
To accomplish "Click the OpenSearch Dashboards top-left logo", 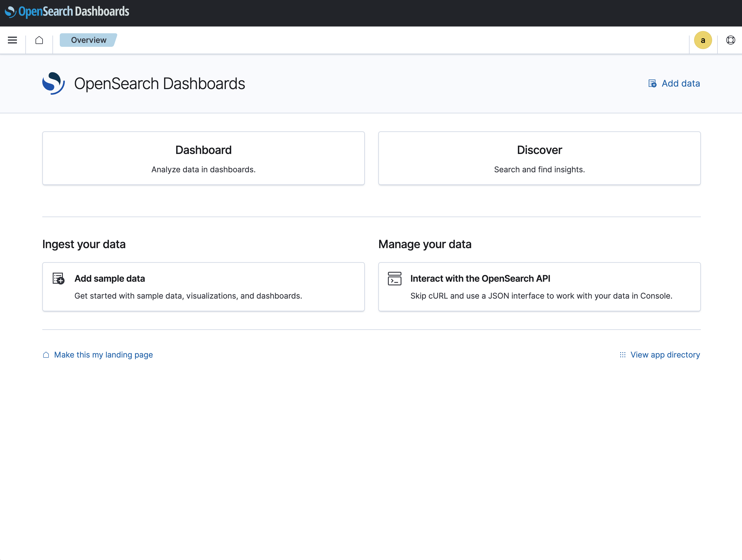I will click(67, 12).
